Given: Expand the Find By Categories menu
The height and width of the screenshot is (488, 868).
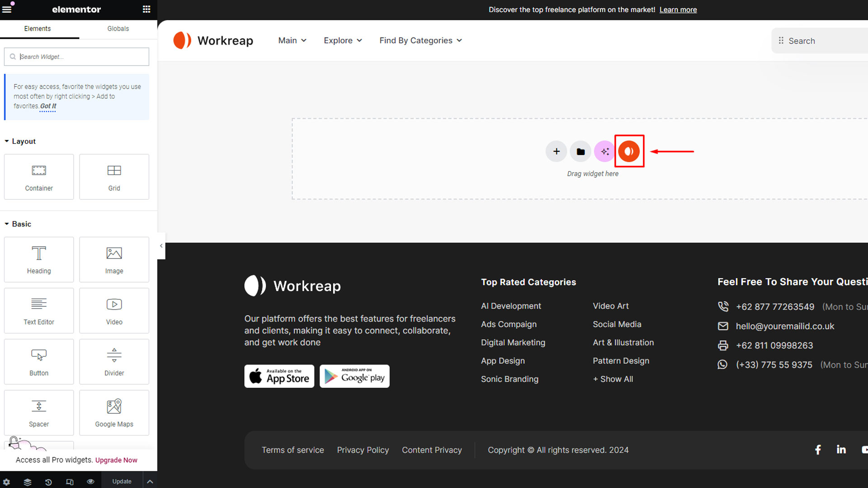Looking at the screenshot, I should pyautogui.click(x=420, y=41).
